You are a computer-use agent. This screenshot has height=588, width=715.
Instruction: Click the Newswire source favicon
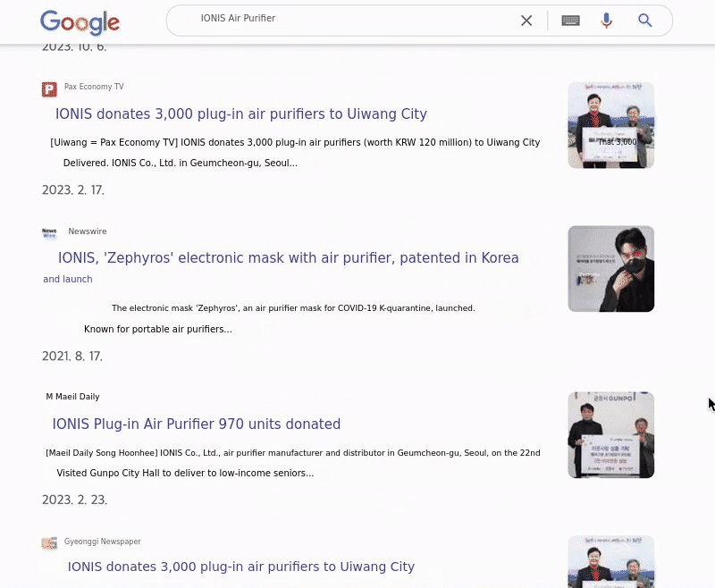click(49, 233)
